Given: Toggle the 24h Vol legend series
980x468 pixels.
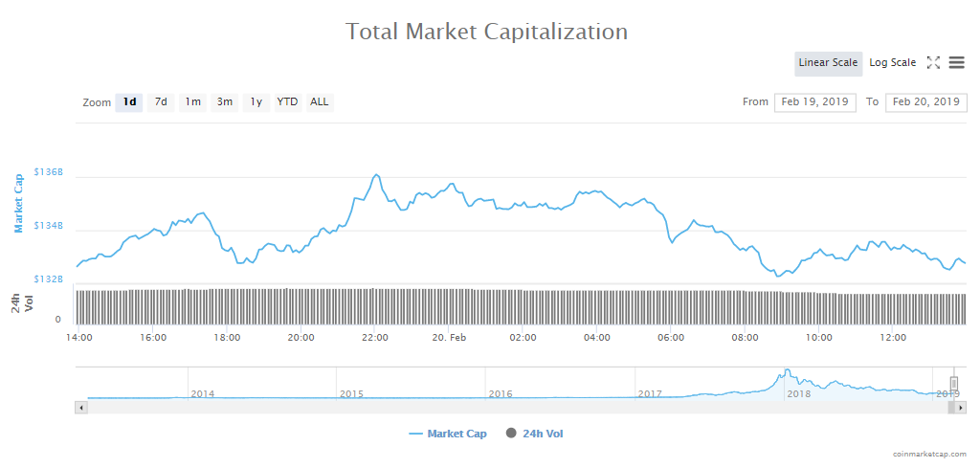Looking at the screenshot, I should point(536,434).
